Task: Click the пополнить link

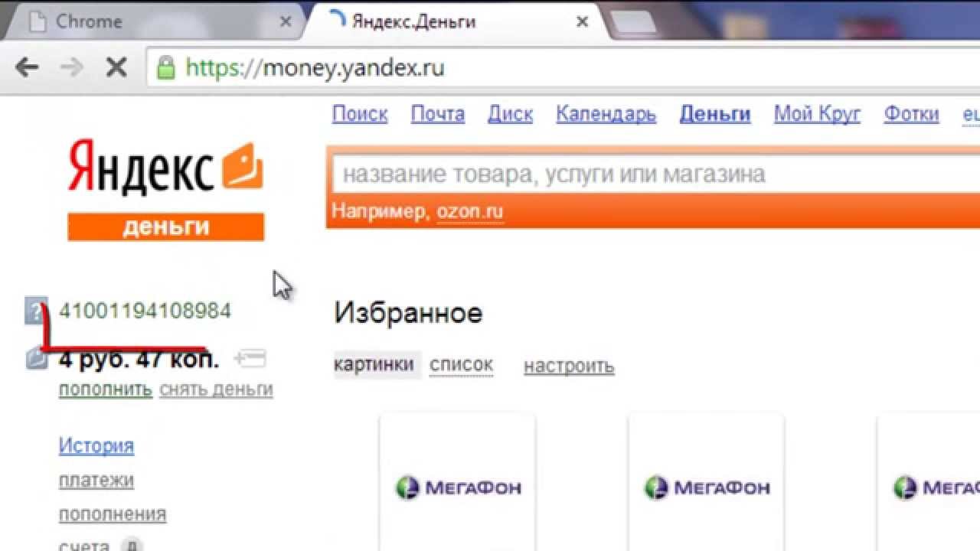Action: (106, 390)
